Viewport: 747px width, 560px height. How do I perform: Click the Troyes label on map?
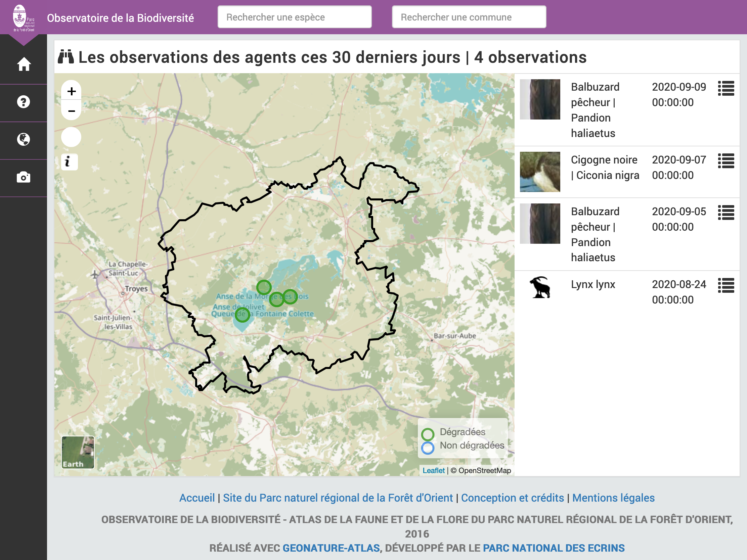click(x=136, y=289)
